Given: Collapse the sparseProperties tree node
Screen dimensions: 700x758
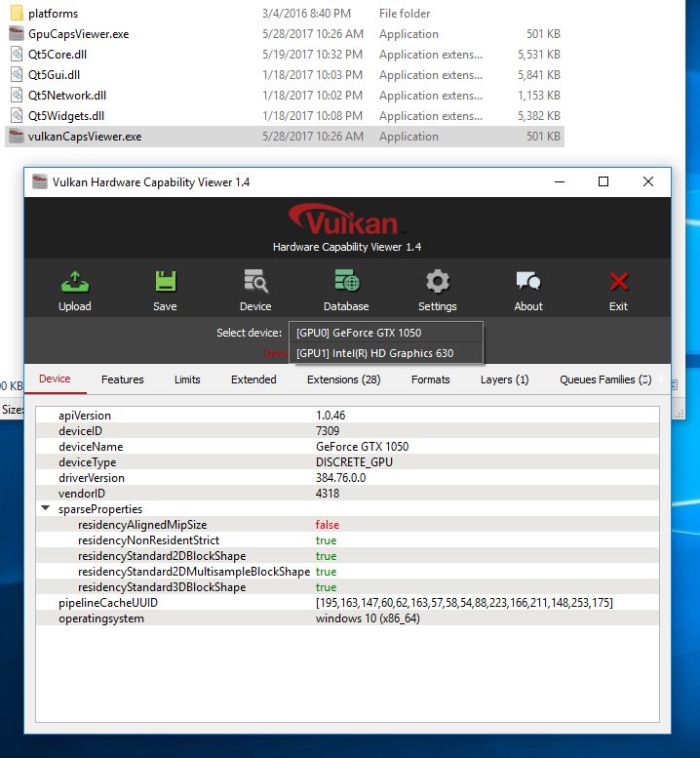Looking at the screenshot, I should (x=46, y=508).
